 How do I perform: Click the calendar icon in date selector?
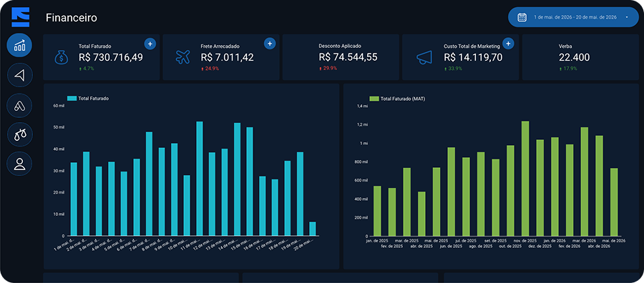coord(522,17)
